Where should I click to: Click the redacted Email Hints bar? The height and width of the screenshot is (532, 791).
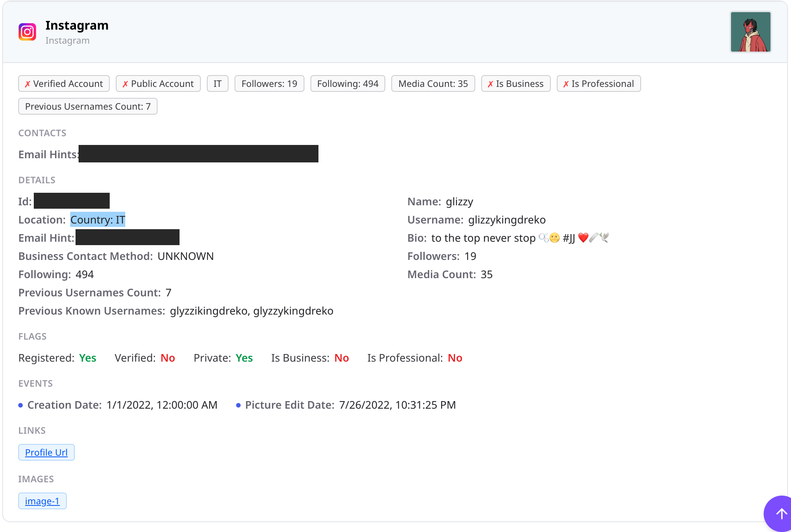click(x=199, y=154)
